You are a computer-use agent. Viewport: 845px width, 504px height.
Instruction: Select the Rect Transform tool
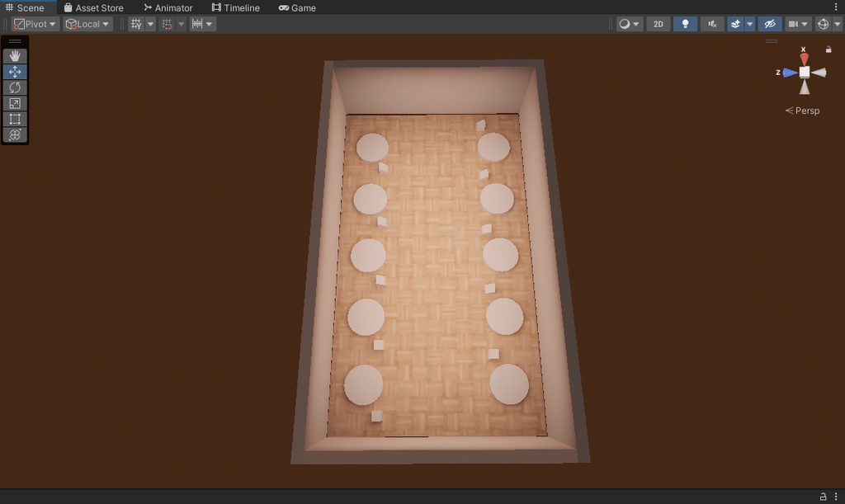pos(15,119)
